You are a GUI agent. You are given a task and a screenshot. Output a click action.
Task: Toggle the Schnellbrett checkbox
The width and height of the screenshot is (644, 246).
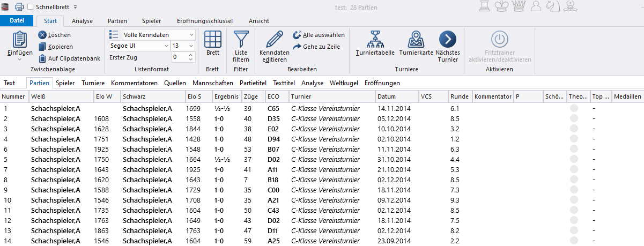tap(31, 7)
